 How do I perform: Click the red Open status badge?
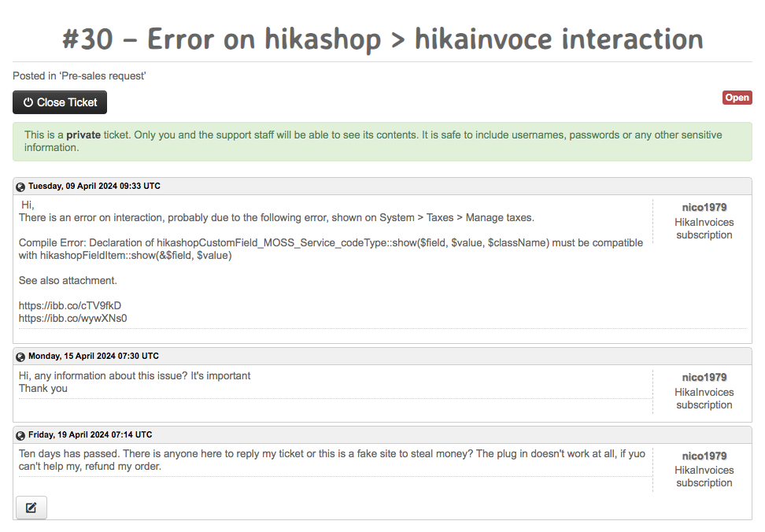pos(737,98)
